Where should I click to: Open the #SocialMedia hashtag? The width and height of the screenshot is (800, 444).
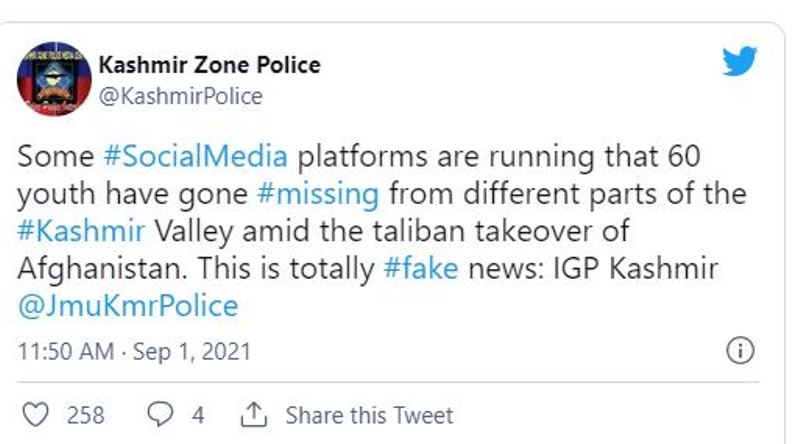195,156
